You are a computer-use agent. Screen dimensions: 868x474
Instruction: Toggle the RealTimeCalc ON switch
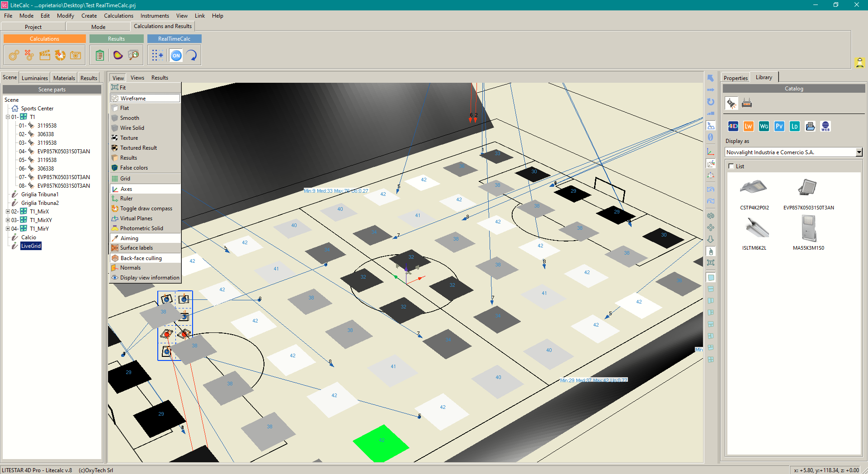tap(176, 55)
